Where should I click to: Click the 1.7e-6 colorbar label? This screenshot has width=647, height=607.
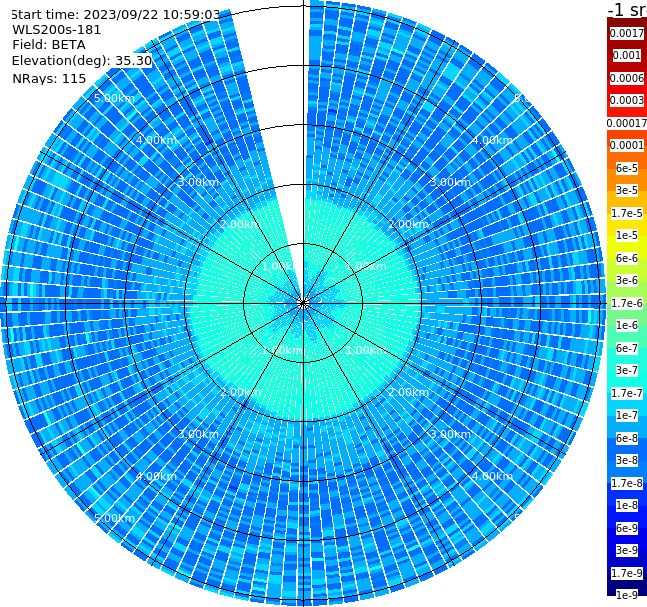[627, 303]
